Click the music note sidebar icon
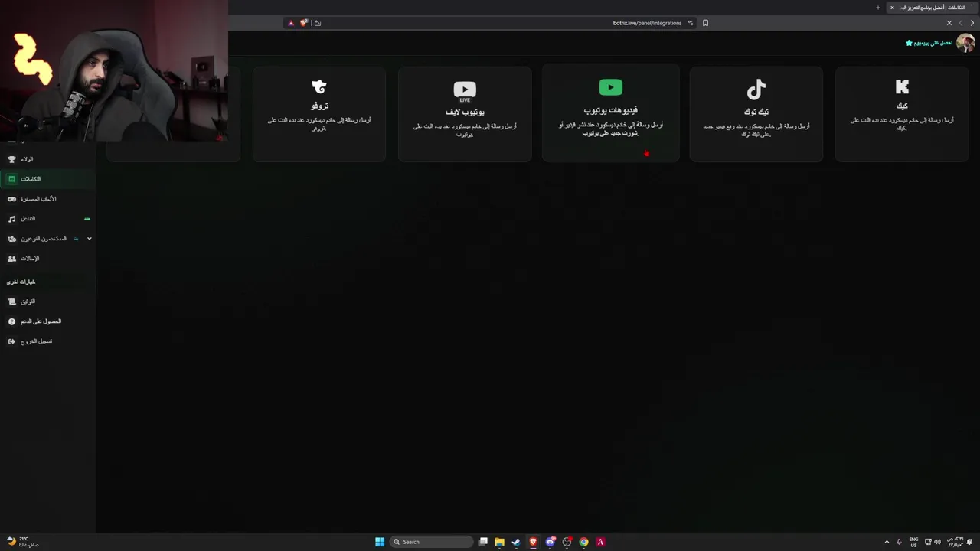Screen dimensions: 980x551 tap(11, 219)
